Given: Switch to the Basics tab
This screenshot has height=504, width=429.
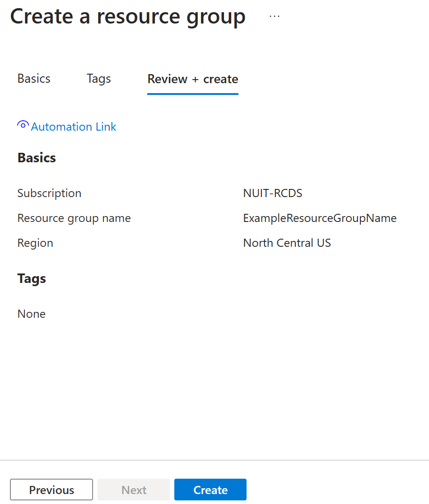Looking at the screenshot, I should (x=34, y=79).
